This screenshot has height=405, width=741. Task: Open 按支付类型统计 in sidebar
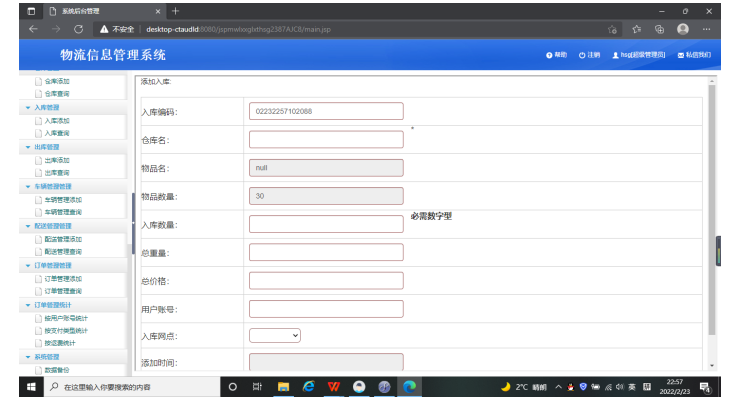pyautogui.click(x=66, y=330)
